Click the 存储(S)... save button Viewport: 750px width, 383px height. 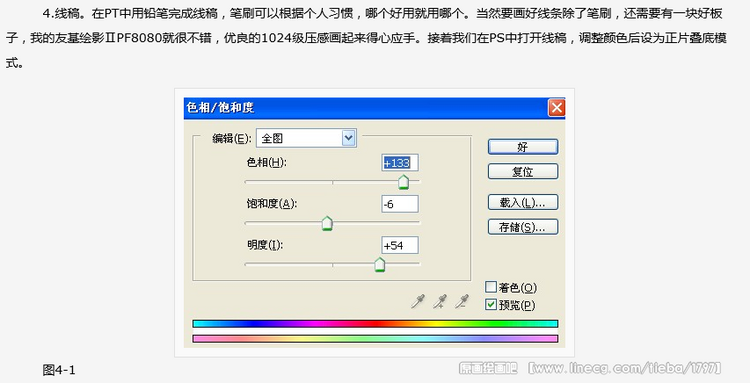pos(523,227)
